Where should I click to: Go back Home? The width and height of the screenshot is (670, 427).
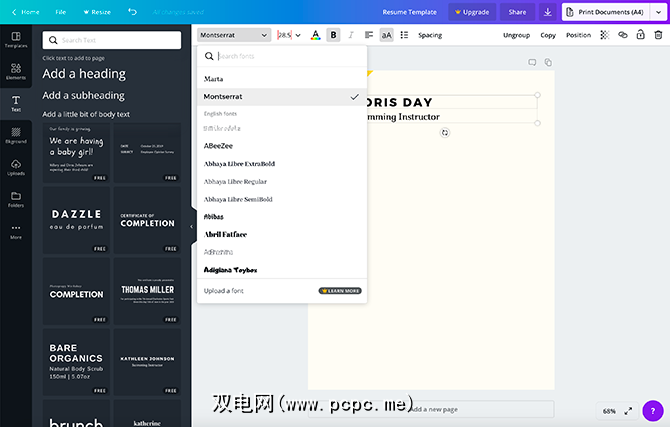[26, 12]
